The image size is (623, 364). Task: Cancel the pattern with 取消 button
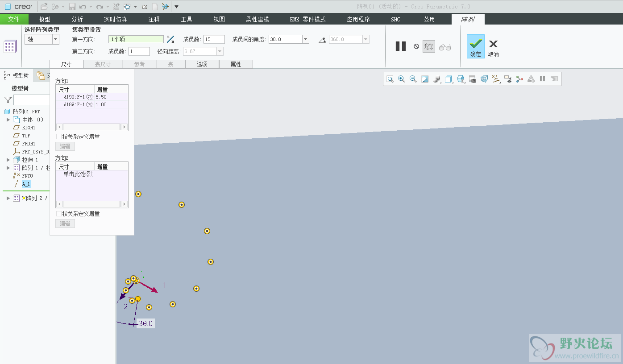pyautogui.click(x=493, y=48)
